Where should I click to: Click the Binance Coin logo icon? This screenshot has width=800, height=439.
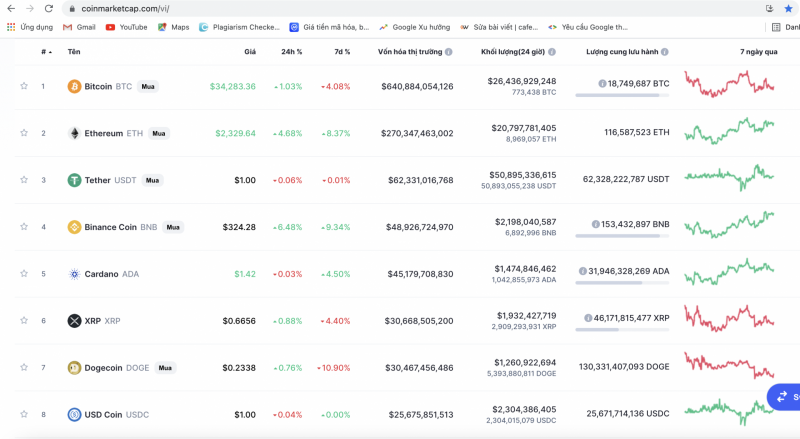click(x=74, y=227)
